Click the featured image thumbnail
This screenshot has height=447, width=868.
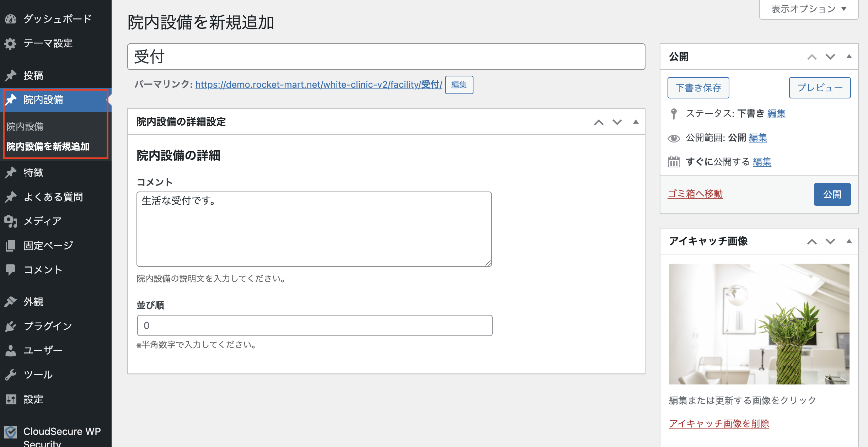(759, 324)
